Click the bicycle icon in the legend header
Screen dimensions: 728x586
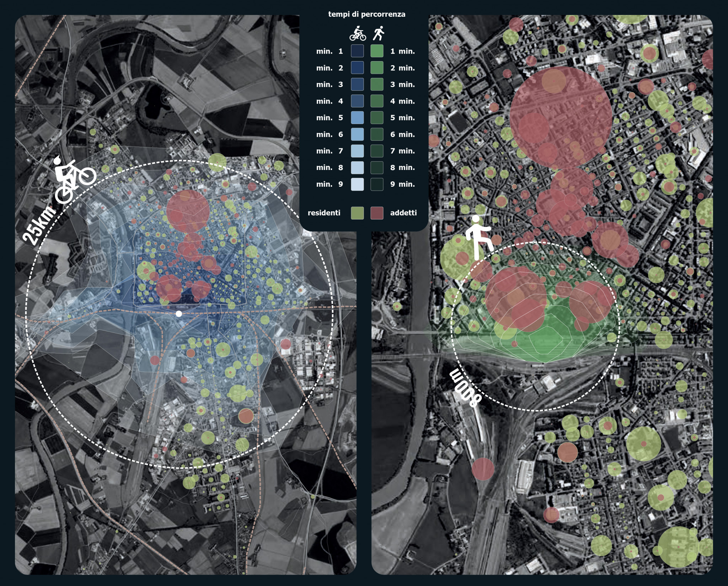tap(358, 33)
